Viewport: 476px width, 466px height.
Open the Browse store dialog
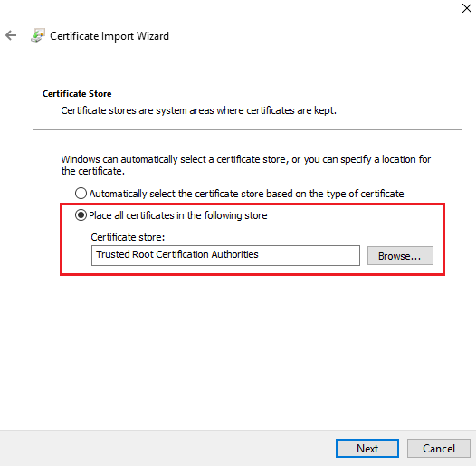click(400, 255)
